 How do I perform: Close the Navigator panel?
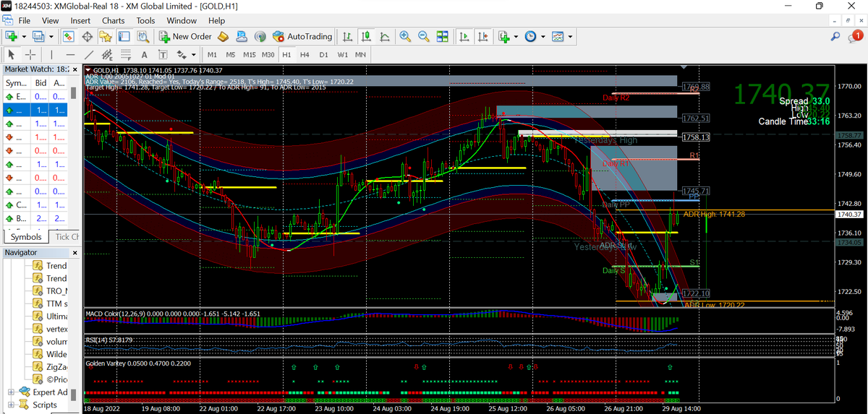[75, 253]
